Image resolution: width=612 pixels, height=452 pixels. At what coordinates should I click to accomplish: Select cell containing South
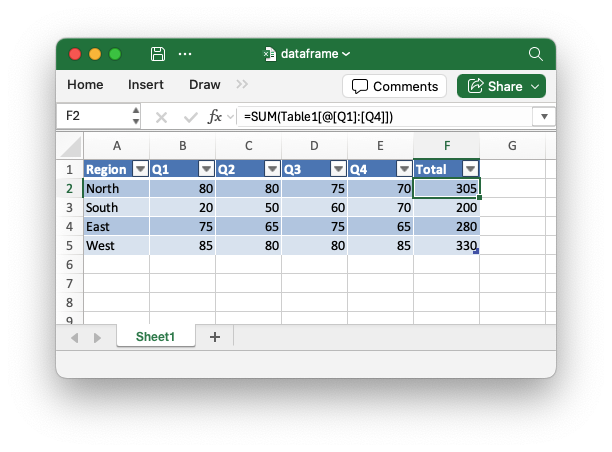[116, 208]
